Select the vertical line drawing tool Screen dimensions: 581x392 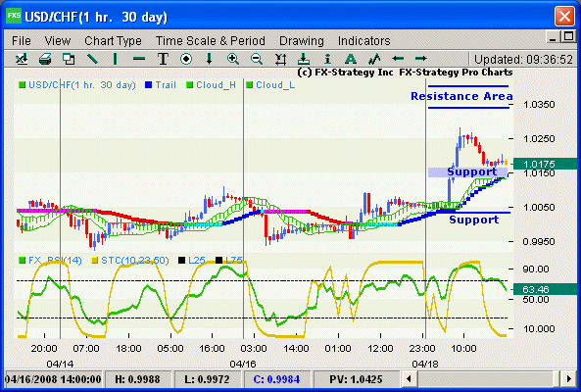point(116,59)
